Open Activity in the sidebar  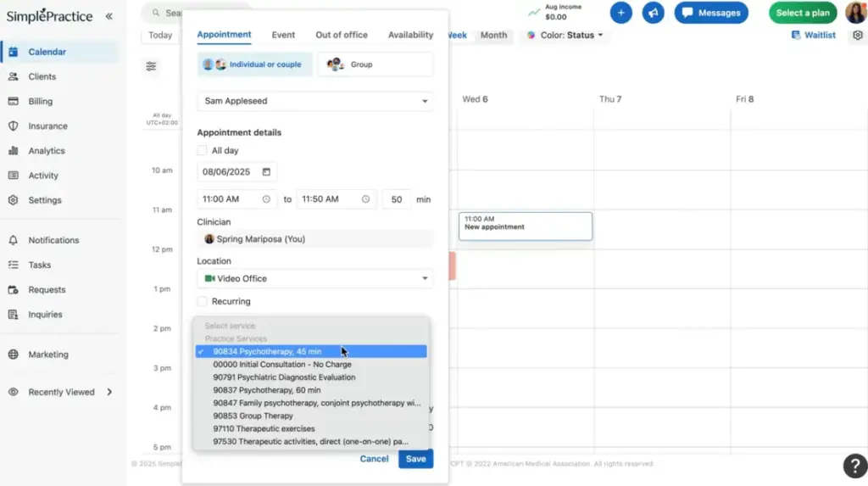(60, 175)
